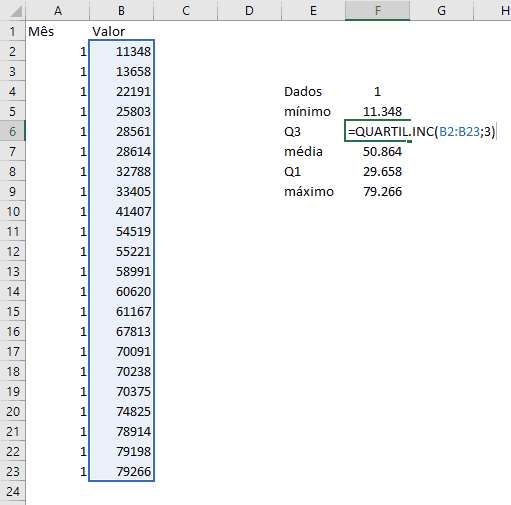Select cell containing 79266

click(x=121, y=471)
